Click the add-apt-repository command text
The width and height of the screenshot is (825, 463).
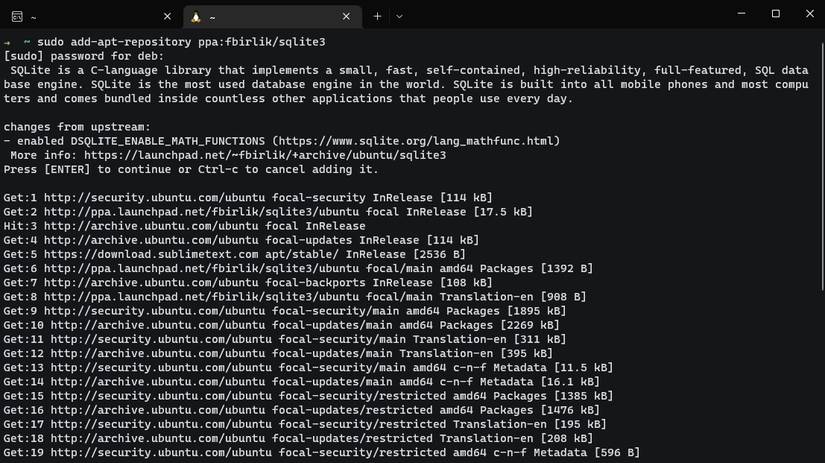[x=181, y=42]
